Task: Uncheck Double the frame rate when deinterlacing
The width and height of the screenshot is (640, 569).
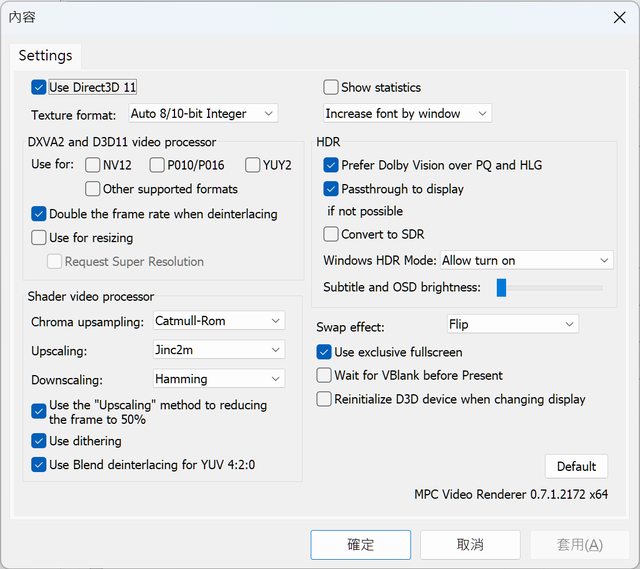Action: [x=39, y=214]
